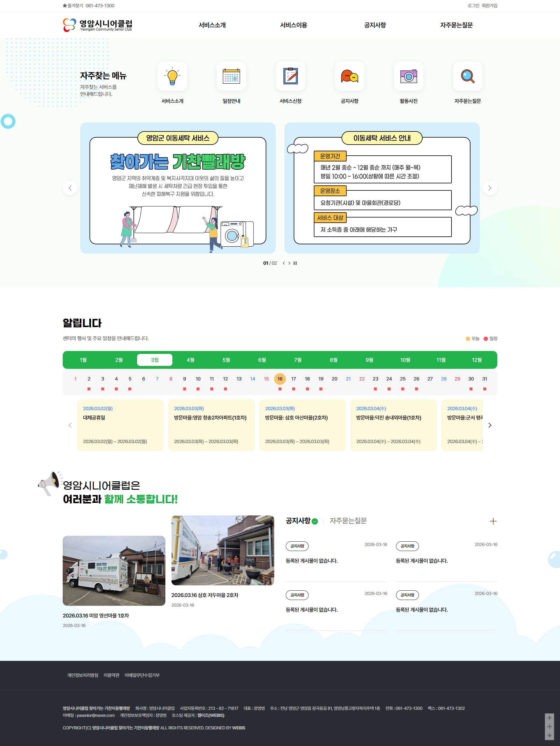Open the 서비스이용 main menu
The height and width of the screenshot is (746, 560).
tap(293, 25)
